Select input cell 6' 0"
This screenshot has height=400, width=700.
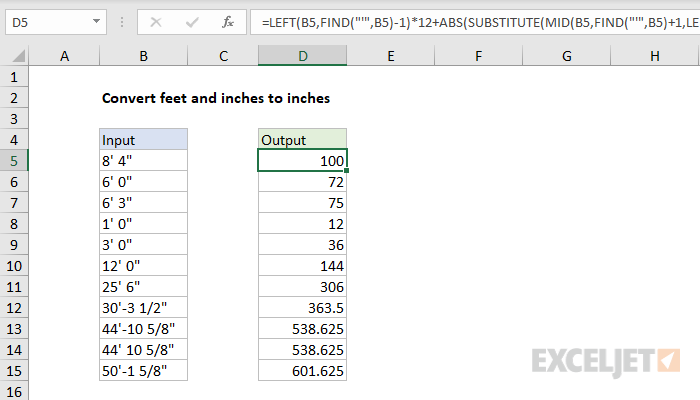[x=143, y=182]
